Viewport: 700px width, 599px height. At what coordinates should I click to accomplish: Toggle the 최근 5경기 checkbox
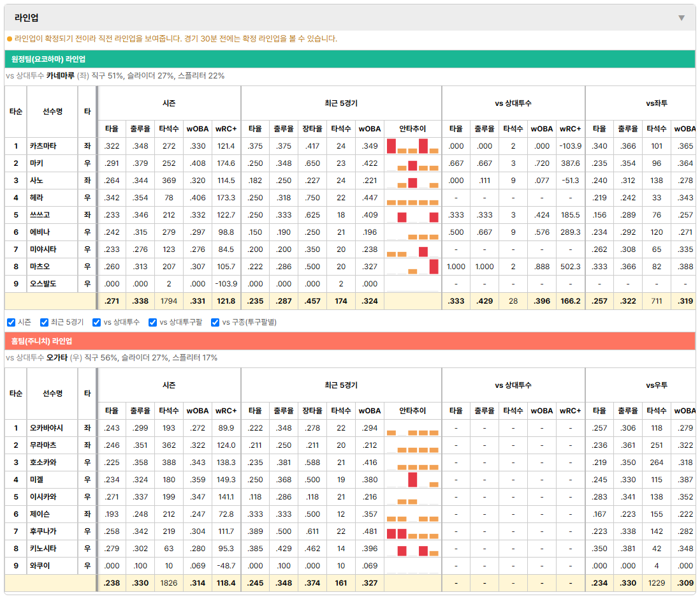point(44,322)
